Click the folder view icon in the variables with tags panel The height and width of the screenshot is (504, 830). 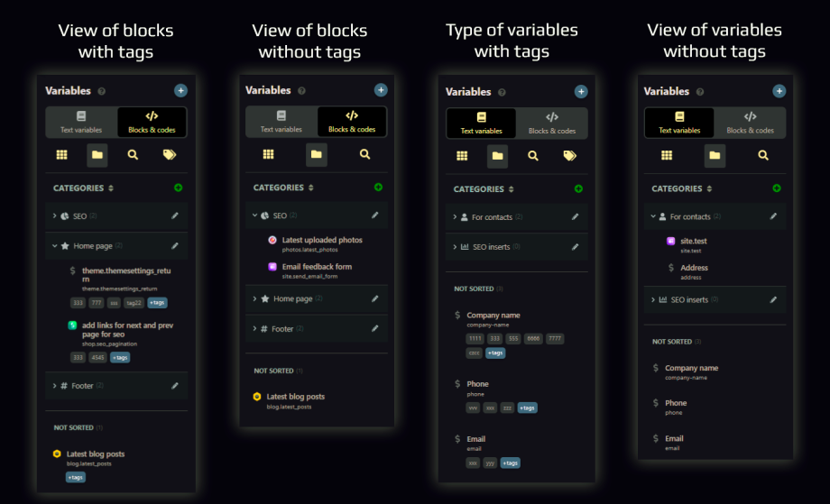pos(497,156)
